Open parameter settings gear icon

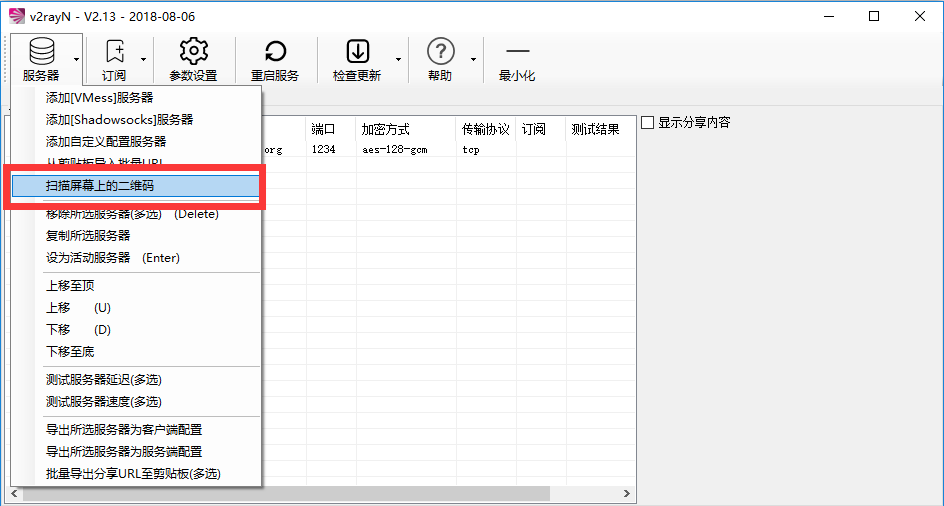pyautogui.click(x=192, y=52)
